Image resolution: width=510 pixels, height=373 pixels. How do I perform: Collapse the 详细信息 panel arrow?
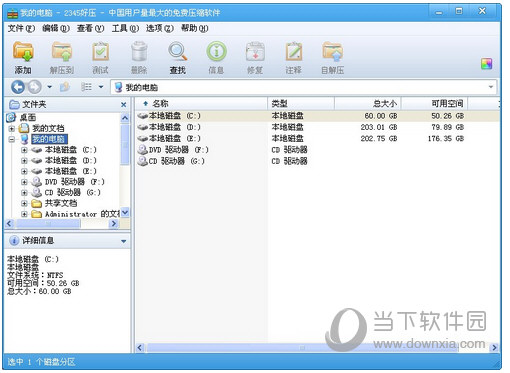[124, 241]
